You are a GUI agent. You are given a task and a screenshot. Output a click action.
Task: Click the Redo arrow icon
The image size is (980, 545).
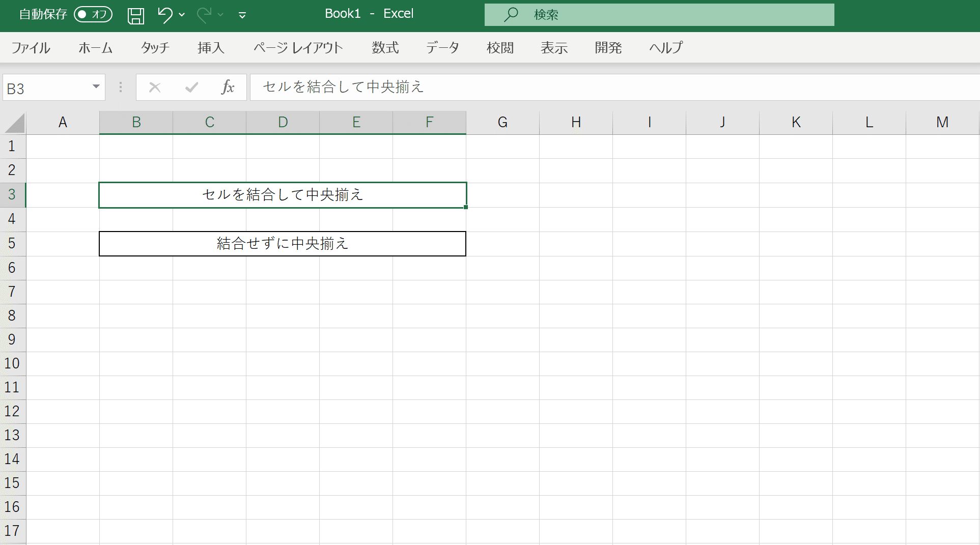click(204, 15)
